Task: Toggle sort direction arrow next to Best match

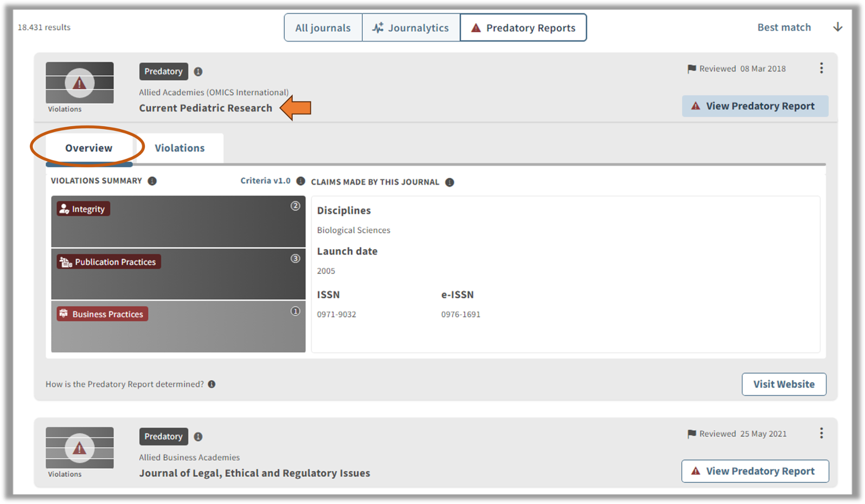Action: click(x=838, y=27)
